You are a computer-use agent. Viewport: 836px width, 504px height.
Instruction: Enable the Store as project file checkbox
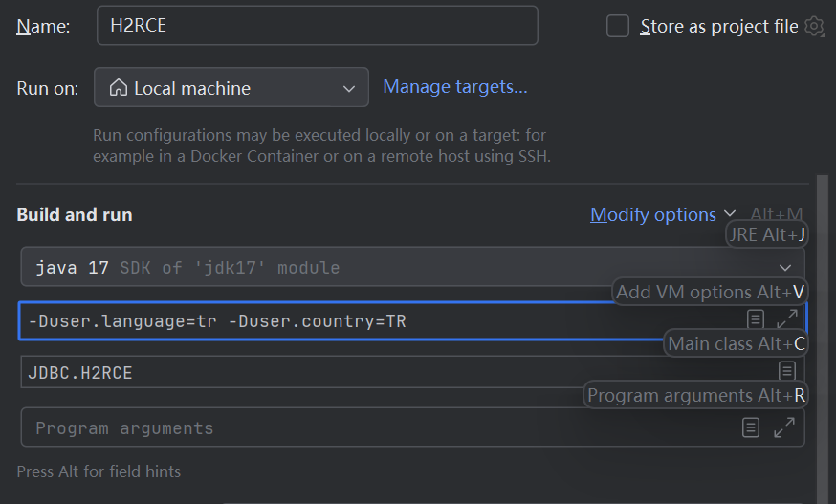coord(618,26)
